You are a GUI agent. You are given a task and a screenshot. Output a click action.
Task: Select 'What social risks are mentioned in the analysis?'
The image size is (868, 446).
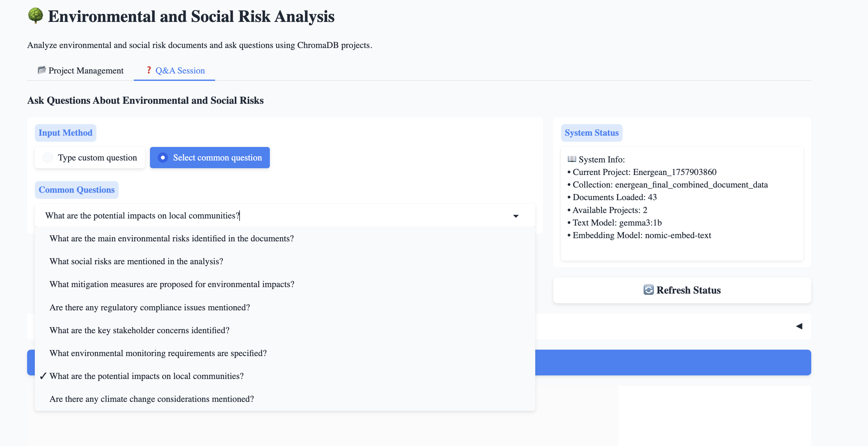(136, 261)
